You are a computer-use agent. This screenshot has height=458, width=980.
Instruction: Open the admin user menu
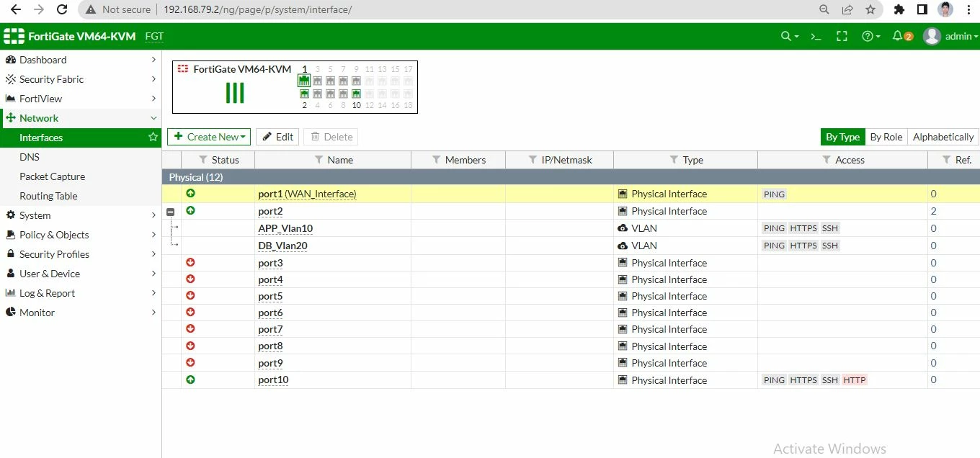tap(950, 36)
